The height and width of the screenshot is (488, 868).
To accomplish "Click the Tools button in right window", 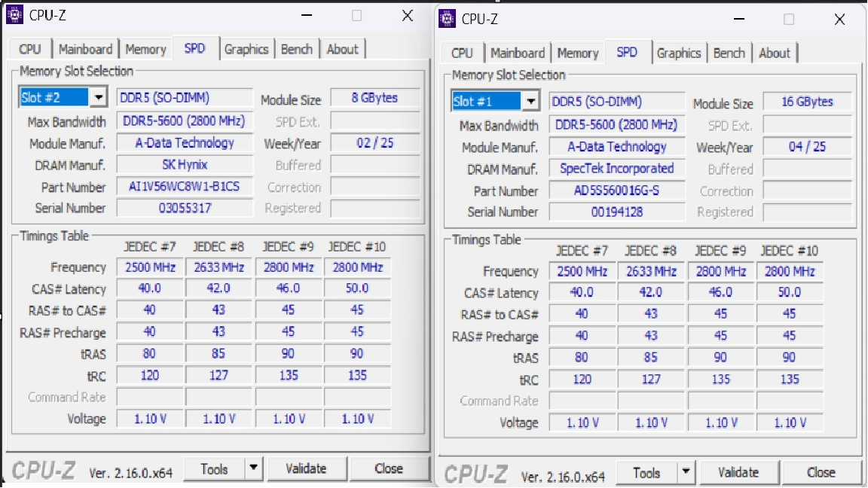I will (646, 472).
